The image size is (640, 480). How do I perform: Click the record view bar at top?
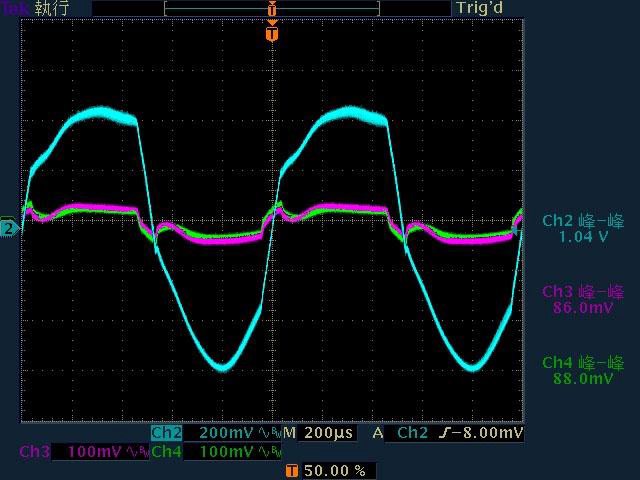(271, 8)
